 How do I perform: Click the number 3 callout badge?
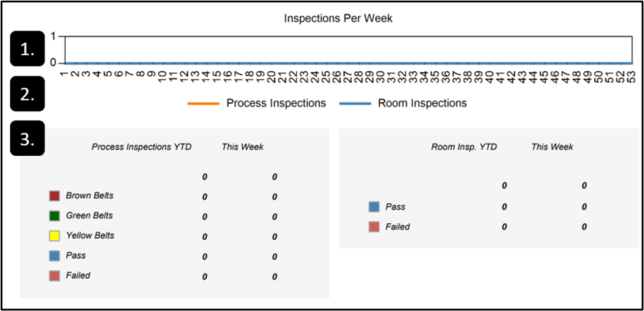27,138
